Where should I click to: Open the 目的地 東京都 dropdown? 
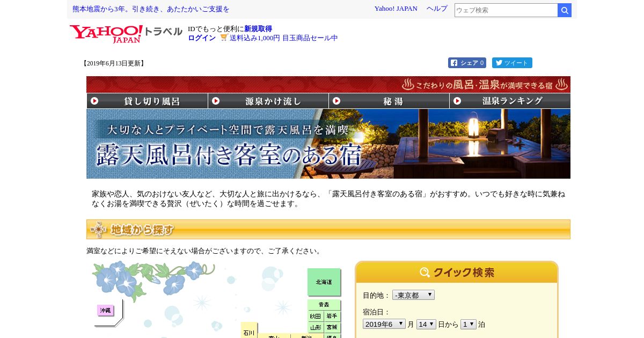point(413,295)
